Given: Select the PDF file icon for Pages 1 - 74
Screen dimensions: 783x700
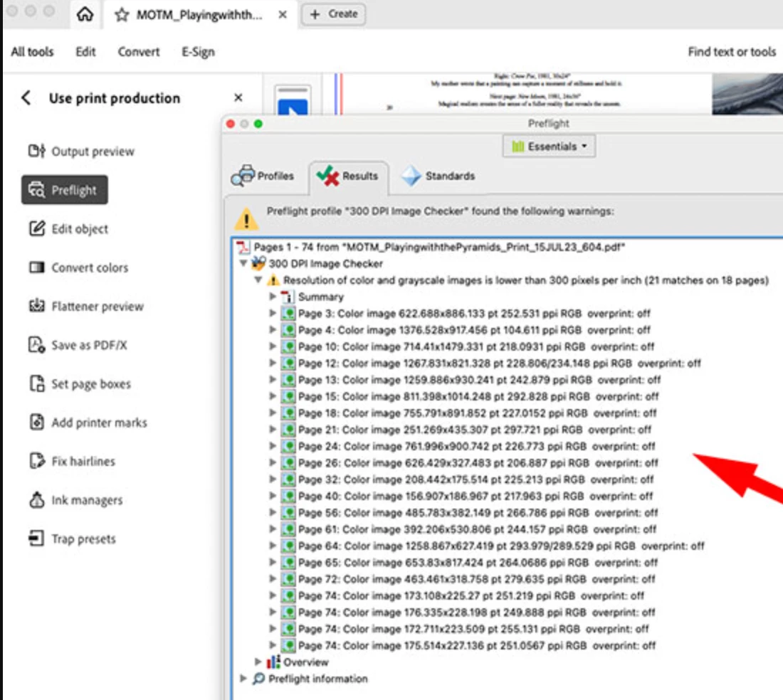Looking at the screenshot, I should [x=243, y=246].
